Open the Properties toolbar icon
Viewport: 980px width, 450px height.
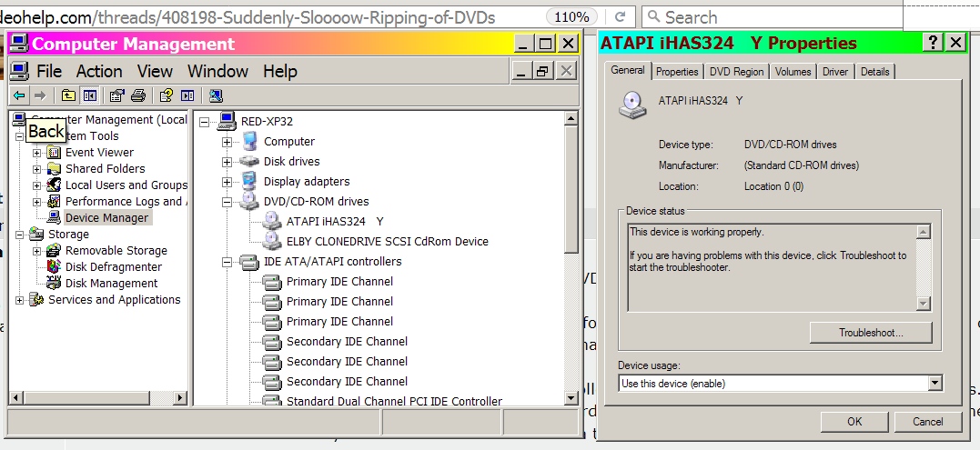click(x=116, y=95)
